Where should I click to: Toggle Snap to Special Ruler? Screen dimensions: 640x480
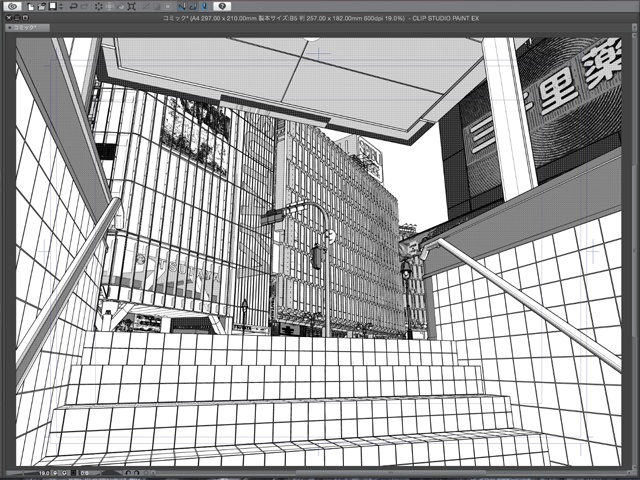click(193, 7)
